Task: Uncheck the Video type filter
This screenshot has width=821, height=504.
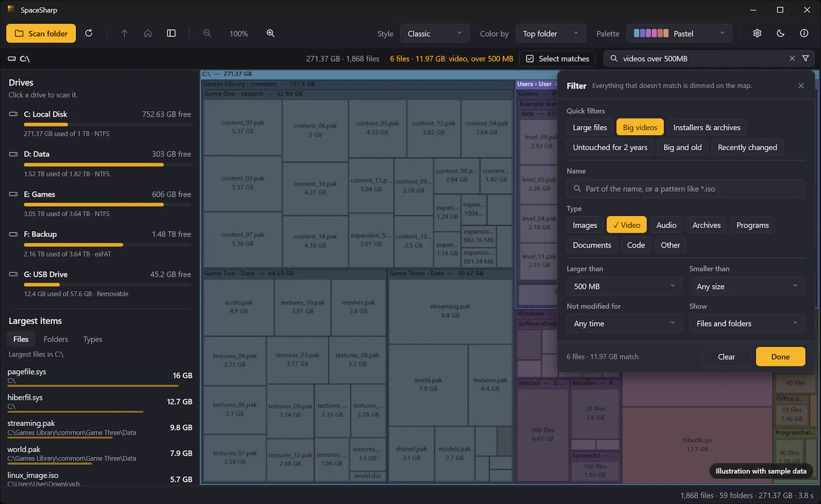Action: coord(627,225)
